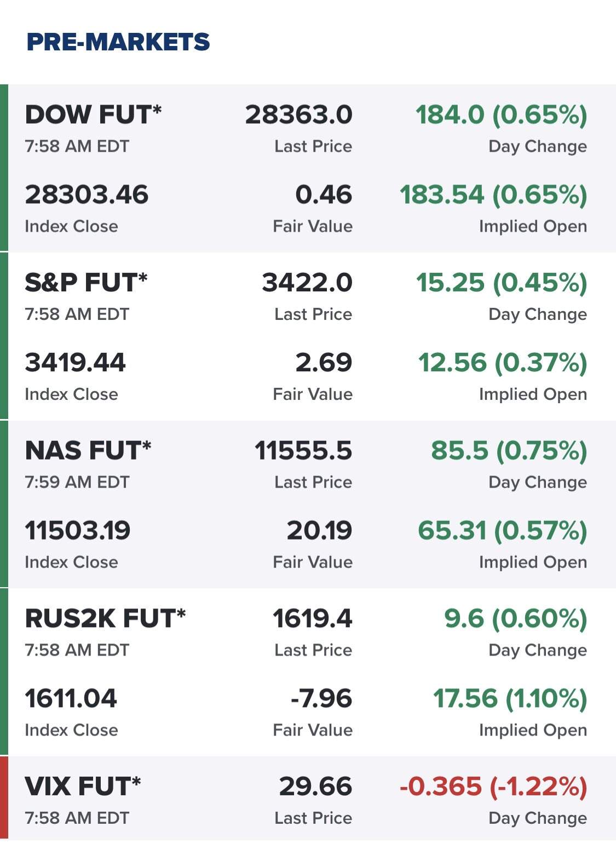Click S&P implied open 12.56 (0.37%)
The height and width of the screenshot is (855, 616).
click(x=503, y=363)
